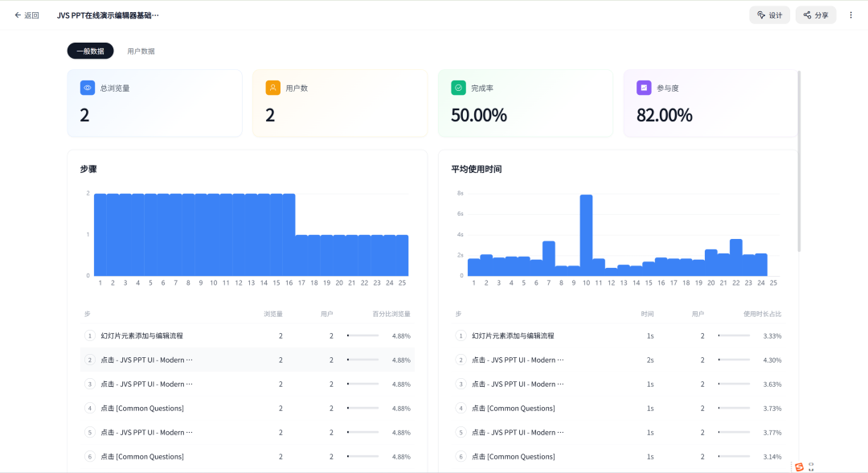Click the tallest bar in 平均使用时间 chart
The height and width of the screenshot is (473, 868).
(586, 236)
